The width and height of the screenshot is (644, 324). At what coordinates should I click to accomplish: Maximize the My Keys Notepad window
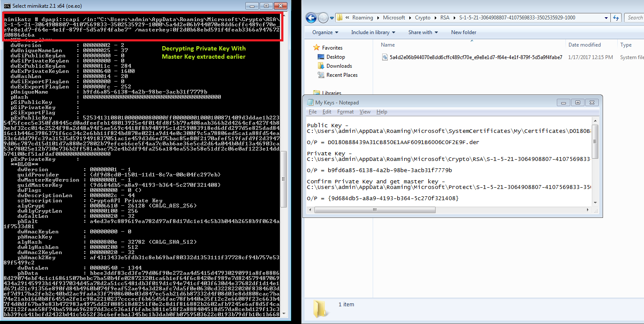578,102
